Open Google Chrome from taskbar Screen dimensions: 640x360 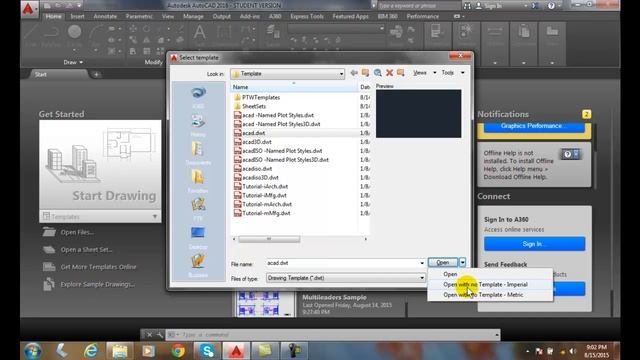(178, 351)
